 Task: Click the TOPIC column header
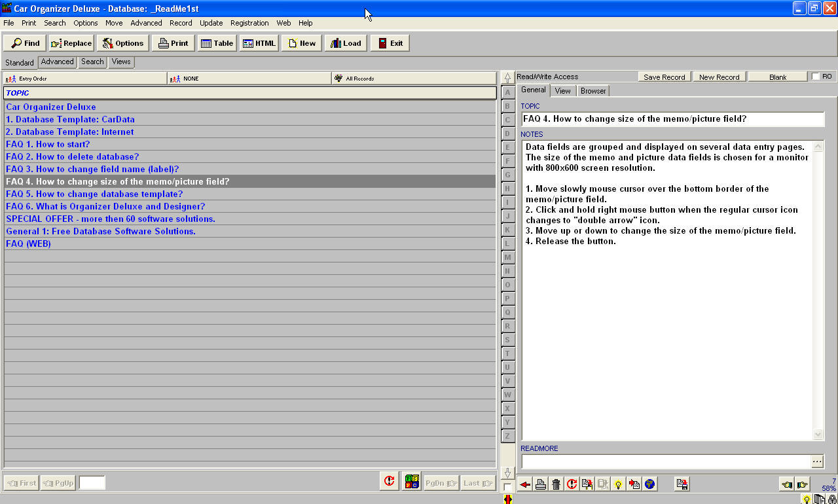(x=249, y=93)
